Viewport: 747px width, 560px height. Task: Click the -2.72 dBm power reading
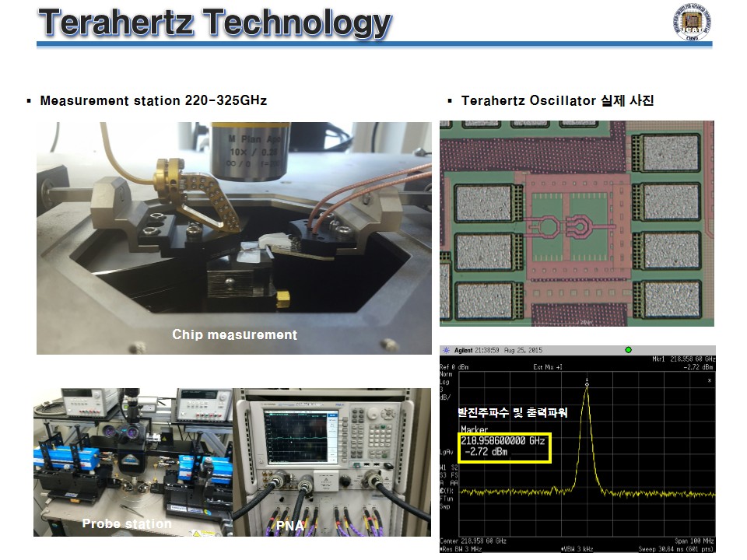click(486, 452)
